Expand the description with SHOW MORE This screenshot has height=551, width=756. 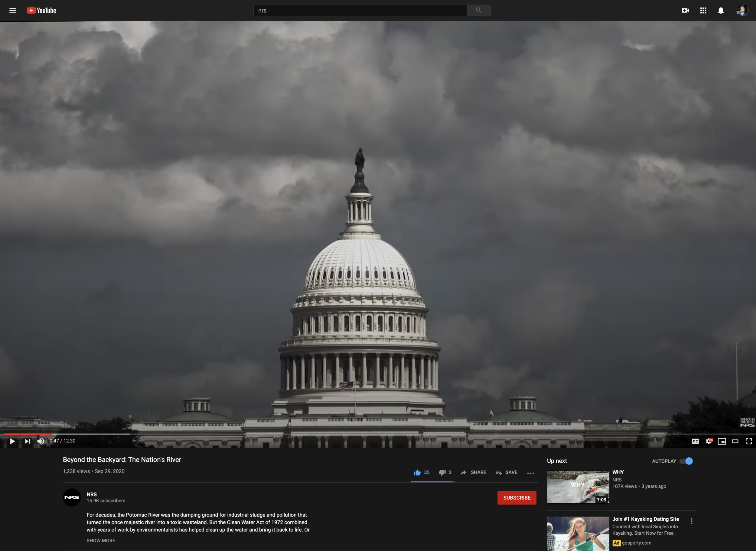(101, 540)
